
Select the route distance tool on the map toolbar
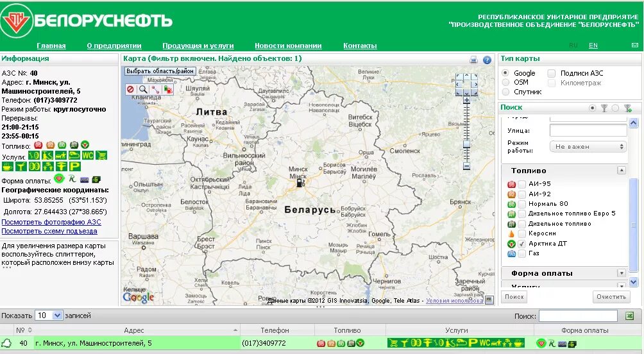(x=155, y=89)
